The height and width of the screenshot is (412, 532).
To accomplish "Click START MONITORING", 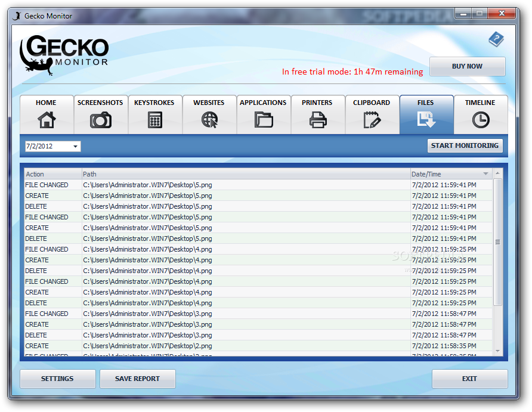I will tap(465, 145).
